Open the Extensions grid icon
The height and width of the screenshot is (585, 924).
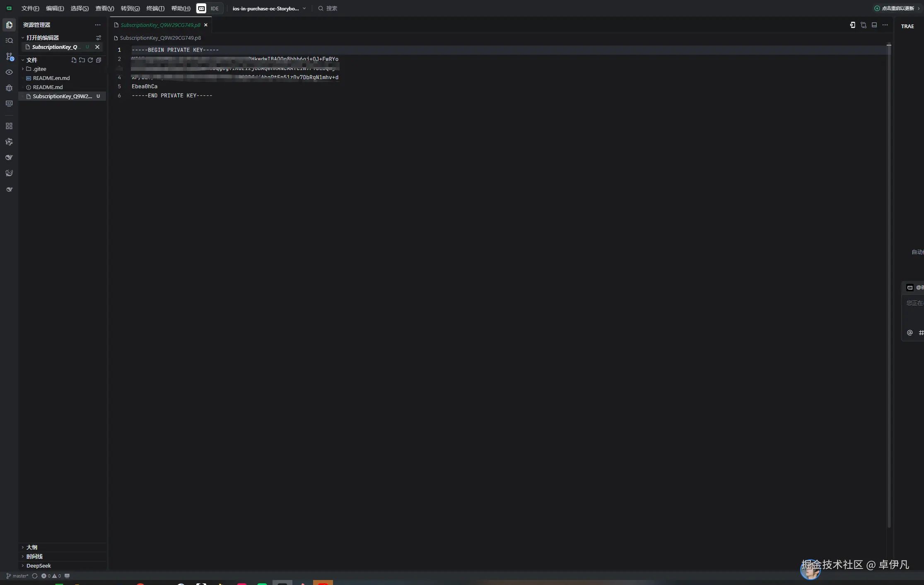(x=9, y=126)
